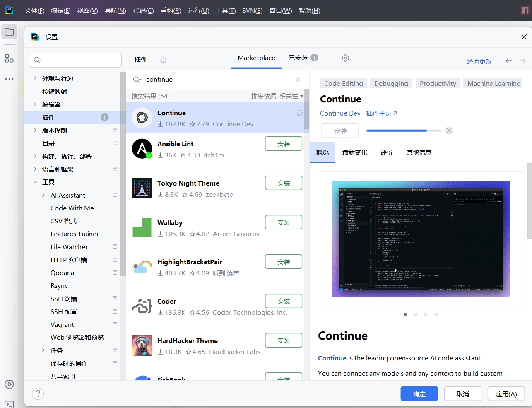Click the settings tree scrollbar
Viewport: 532px width, 408px height.
click(123, 174)
